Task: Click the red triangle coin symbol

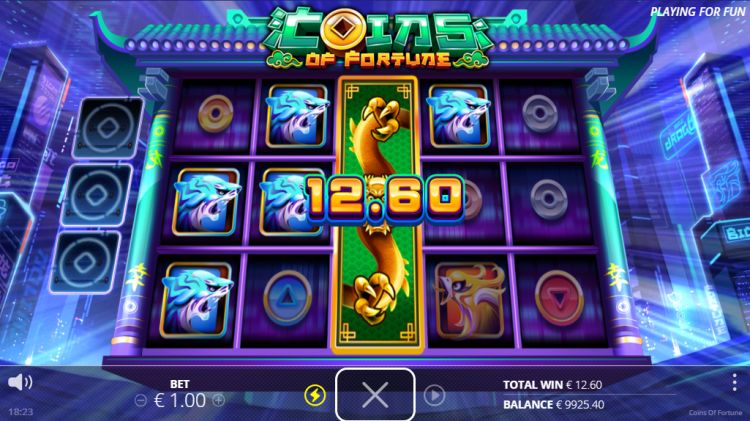Action: tap(559, 298)
